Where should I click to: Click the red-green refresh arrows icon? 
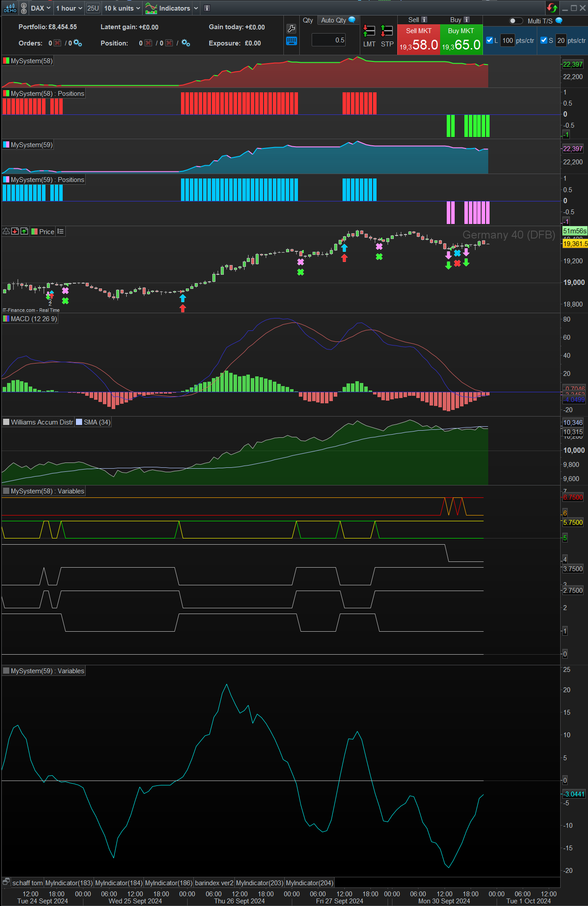(552, 8)
